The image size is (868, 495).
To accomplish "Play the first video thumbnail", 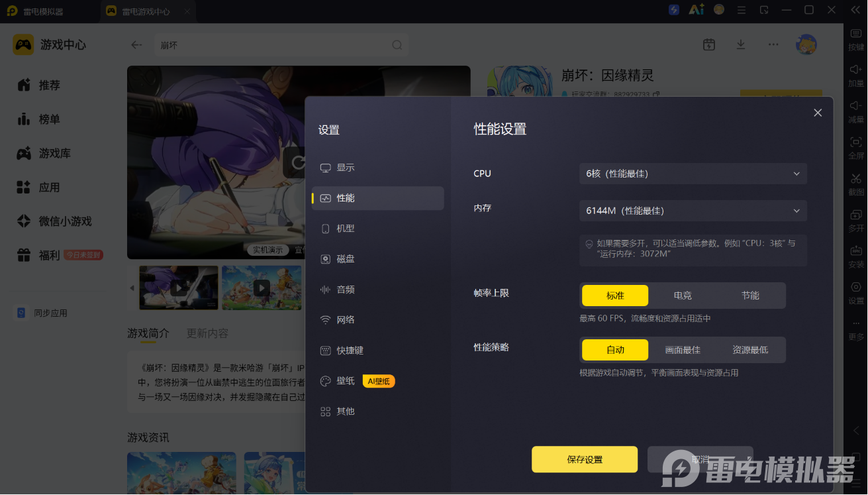I will (x=179, y=288).
